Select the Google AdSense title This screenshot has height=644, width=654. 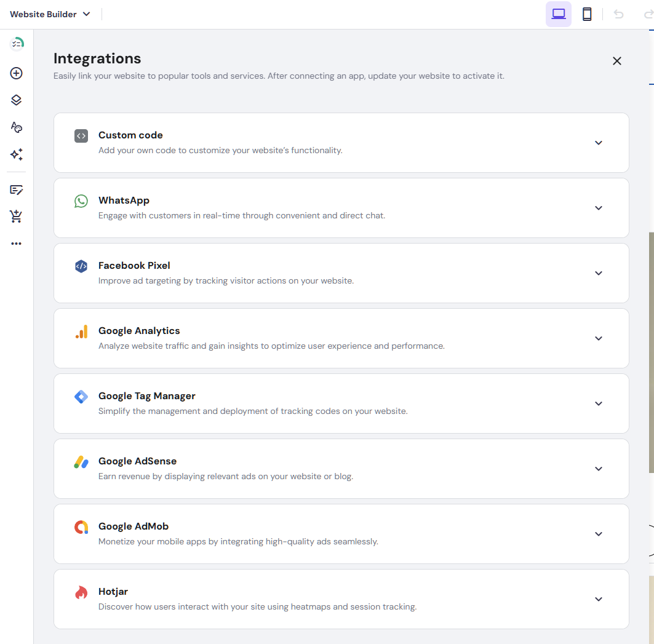click(138, 461)
